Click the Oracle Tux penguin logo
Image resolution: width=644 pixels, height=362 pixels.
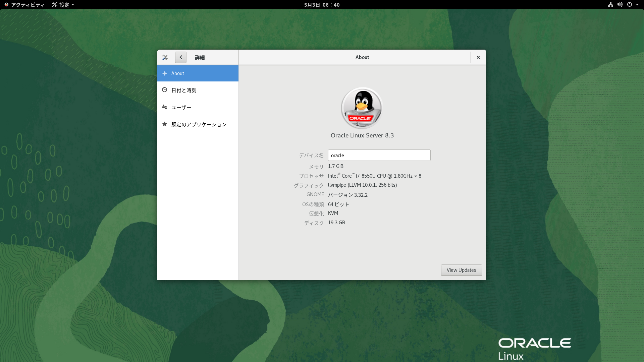point(362,108)
